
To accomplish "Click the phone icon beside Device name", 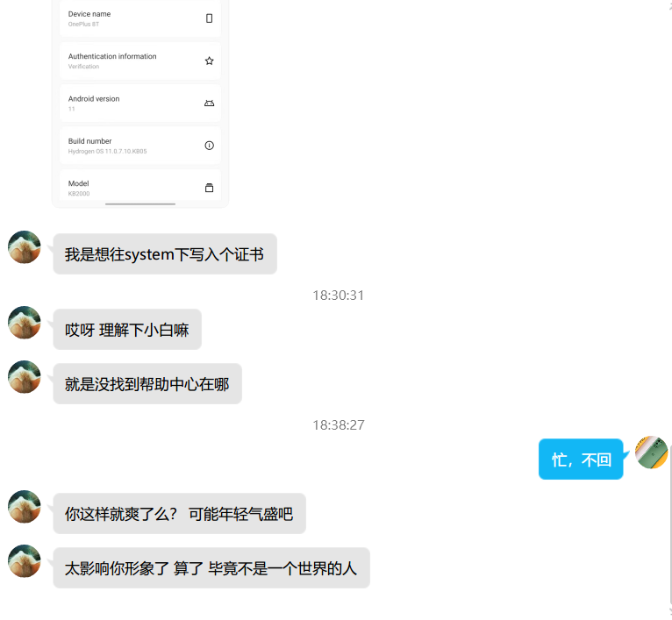I will click(x=209, y=18).
